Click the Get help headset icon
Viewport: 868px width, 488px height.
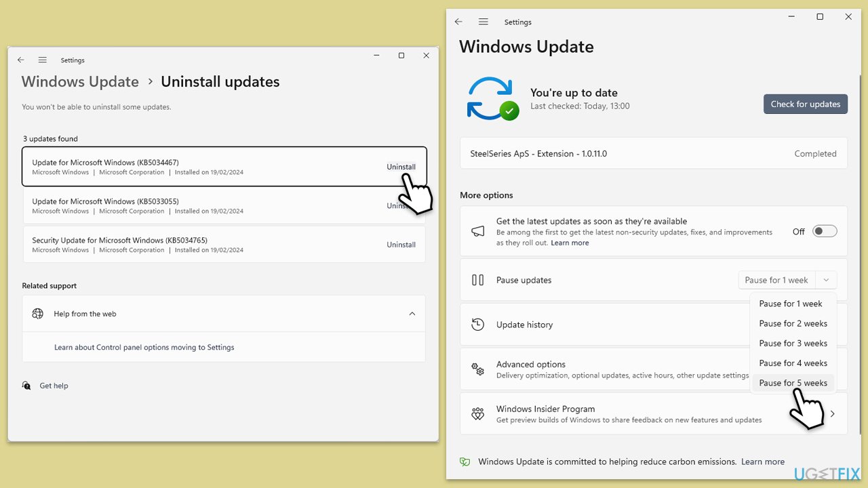tap(26, 386)
